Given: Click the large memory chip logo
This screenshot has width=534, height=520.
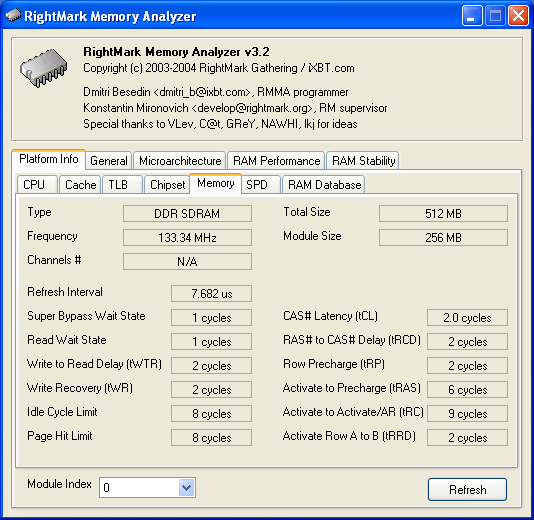Looking at the screenshot, I should [x=43, y=68].
